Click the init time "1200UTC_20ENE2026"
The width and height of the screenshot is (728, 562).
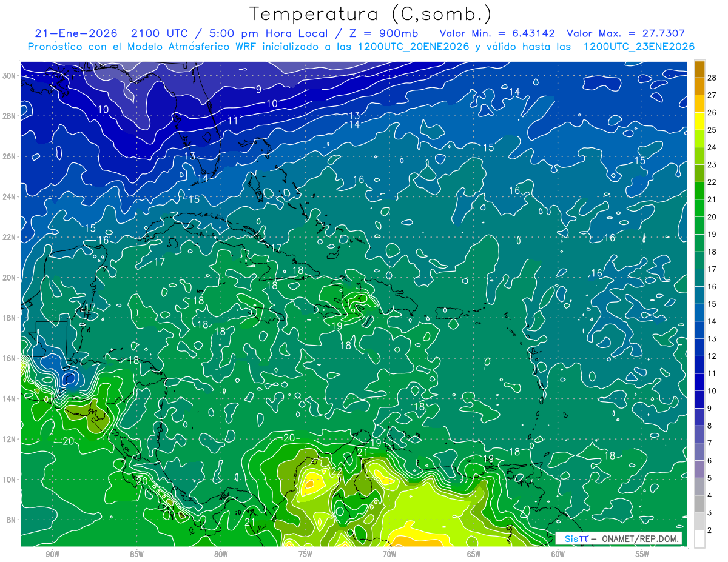point(414,47)
